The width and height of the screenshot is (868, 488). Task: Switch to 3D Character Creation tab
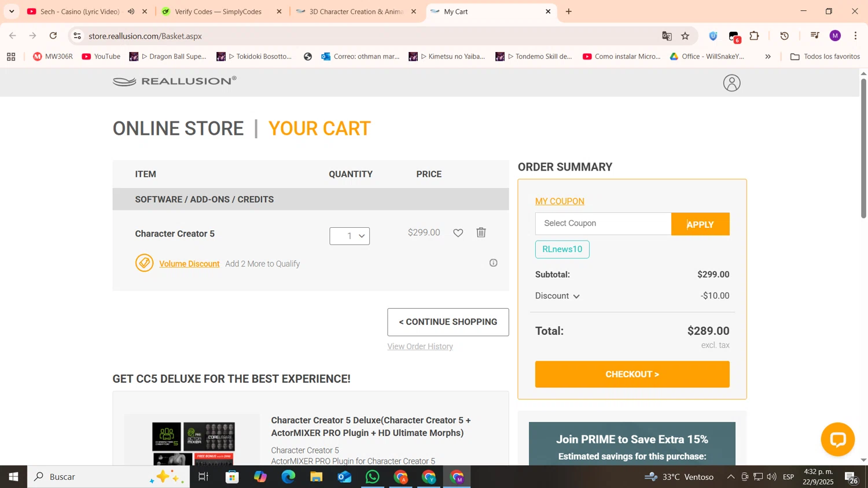click(356, 12)
